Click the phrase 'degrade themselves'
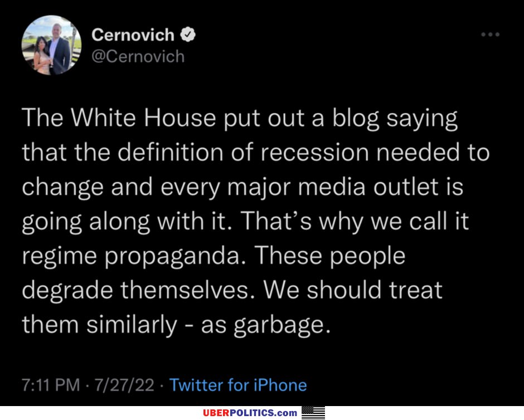Viewport: 524px width, 420px height. point(135,290)
